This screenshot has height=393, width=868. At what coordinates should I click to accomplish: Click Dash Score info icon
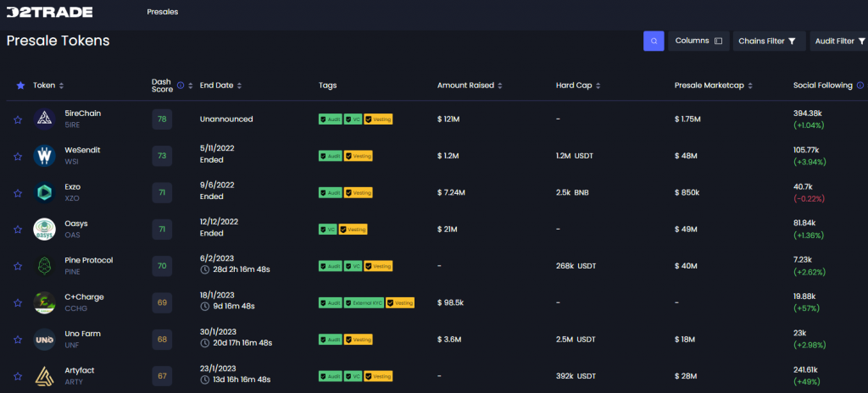click(181, 86)
